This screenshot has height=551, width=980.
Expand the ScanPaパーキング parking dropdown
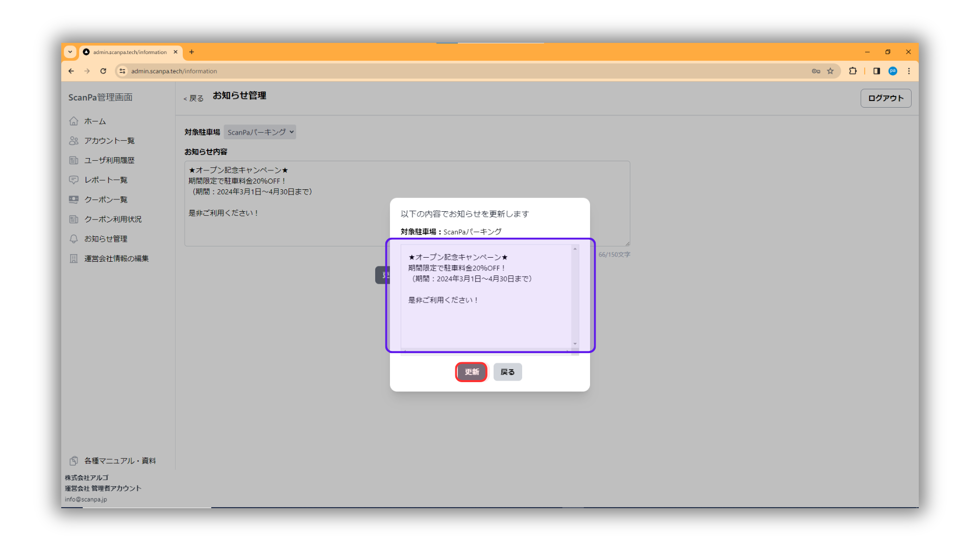click(x=260, y=132)
